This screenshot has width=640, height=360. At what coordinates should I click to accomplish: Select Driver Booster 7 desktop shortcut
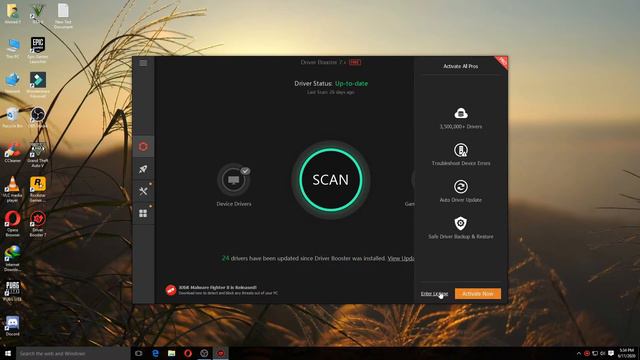point(38,224)
